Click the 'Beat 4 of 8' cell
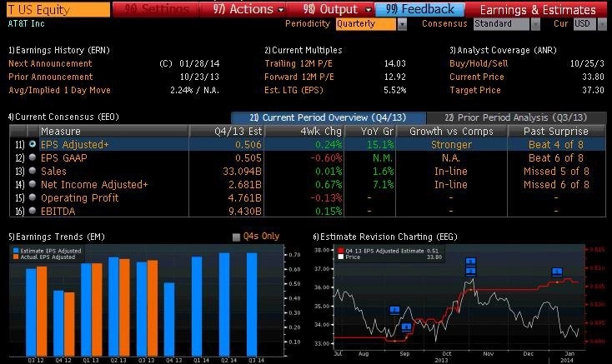Screen dimensions: 612x364 556,145
